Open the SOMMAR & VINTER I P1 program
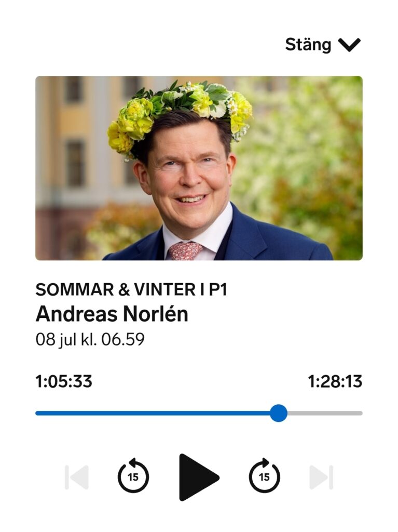This screenshot has height=532, width=398. pos(131,289)
